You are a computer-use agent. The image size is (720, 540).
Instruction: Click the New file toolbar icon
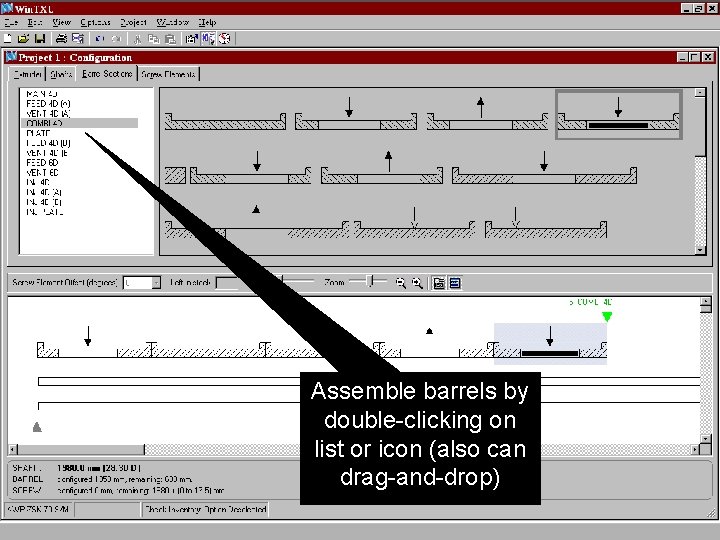coord(8,39)
